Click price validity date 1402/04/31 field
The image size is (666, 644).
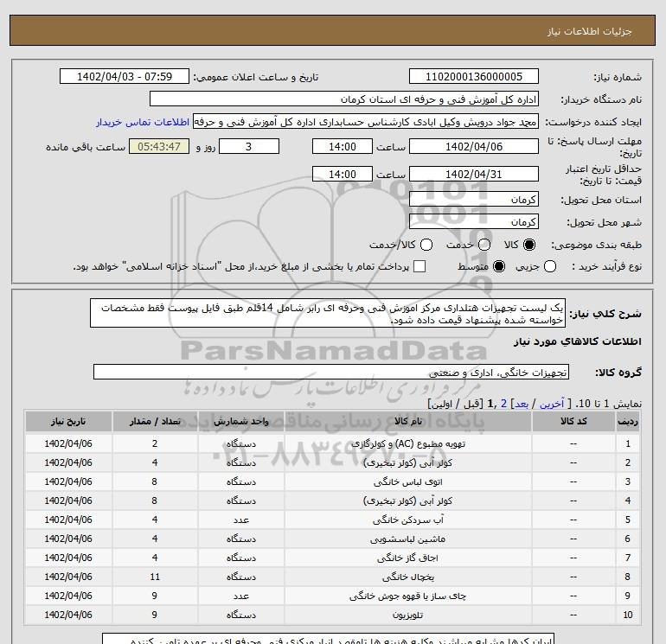[x=474, y=175]
